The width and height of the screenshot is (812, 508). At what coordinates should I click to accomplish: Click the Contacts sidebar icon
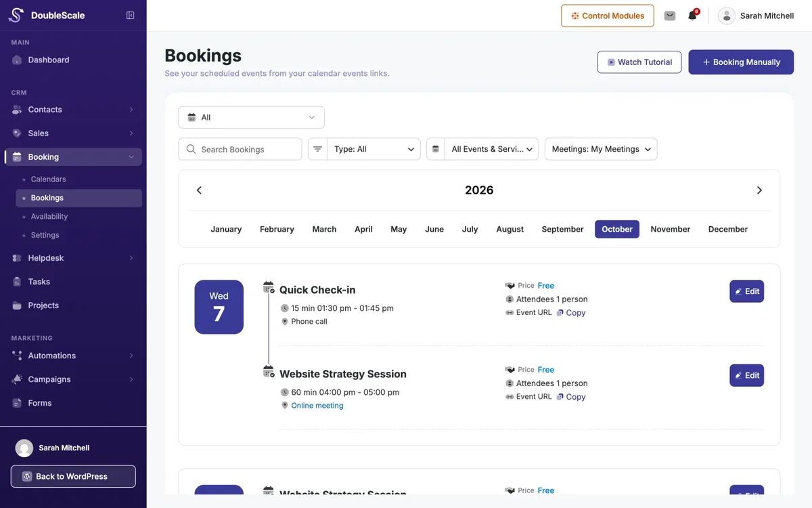[17, 110]
